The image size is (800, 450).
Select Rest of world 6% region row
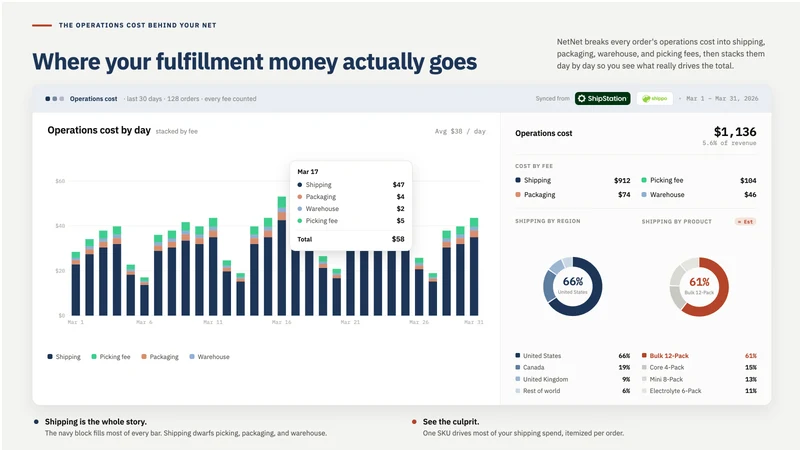click(572, 391)
